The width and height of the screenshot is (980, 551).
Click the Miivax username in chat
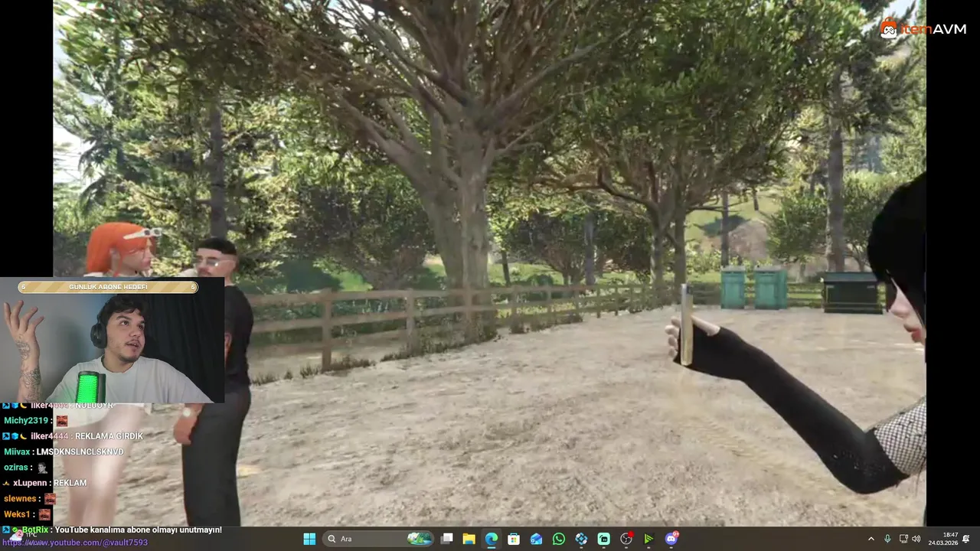17,452
